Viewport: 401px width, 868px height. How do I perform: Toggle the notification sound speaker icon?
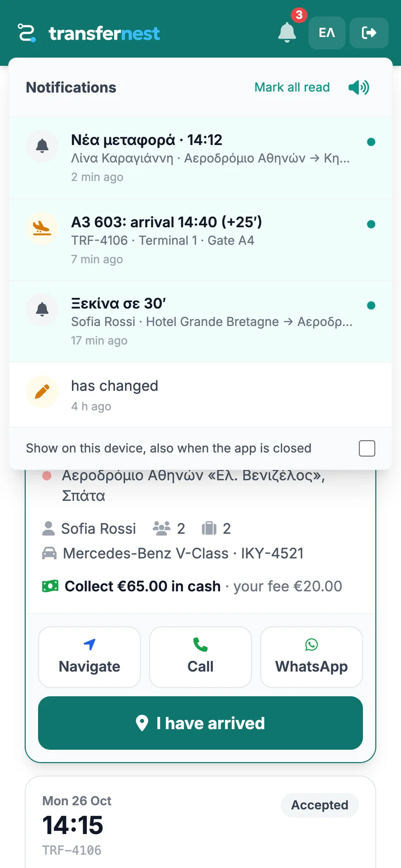pyautogui.click(x=359, y=87)
